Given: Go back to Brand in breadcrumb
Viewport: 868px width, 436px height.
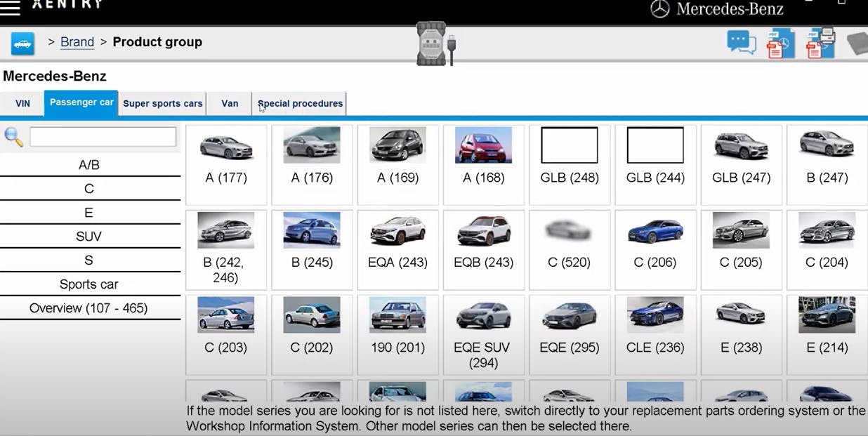Looking at the screenshot, I should (77, 42).
